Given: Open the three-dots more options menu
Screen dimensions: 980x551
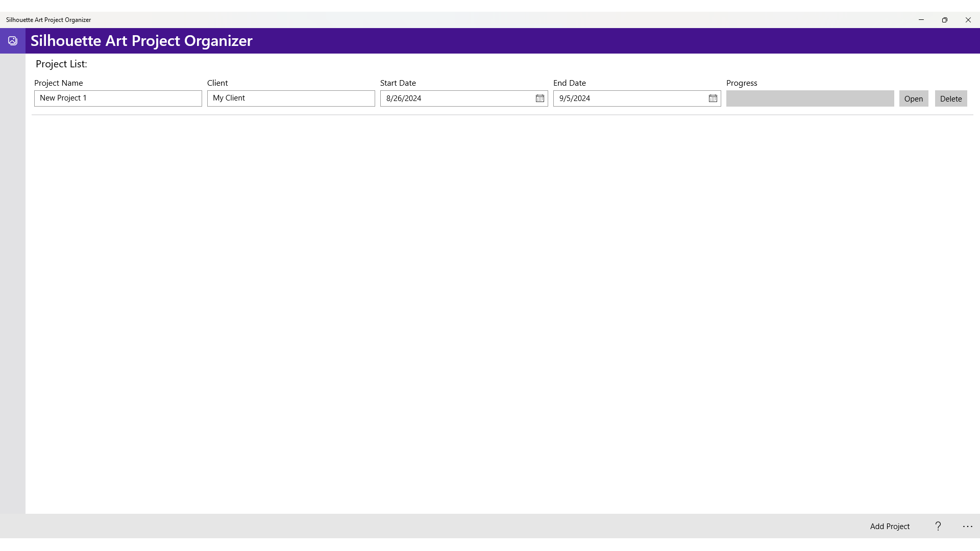Looking at the screenshot, I should pos(967,526).
